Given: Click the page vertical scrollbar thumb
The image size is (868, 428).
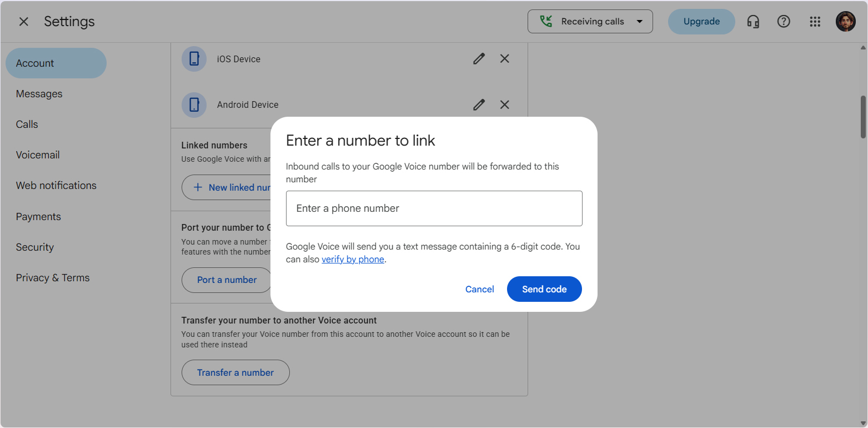Looking at the screenshot, I should click(x=863, y=117).
